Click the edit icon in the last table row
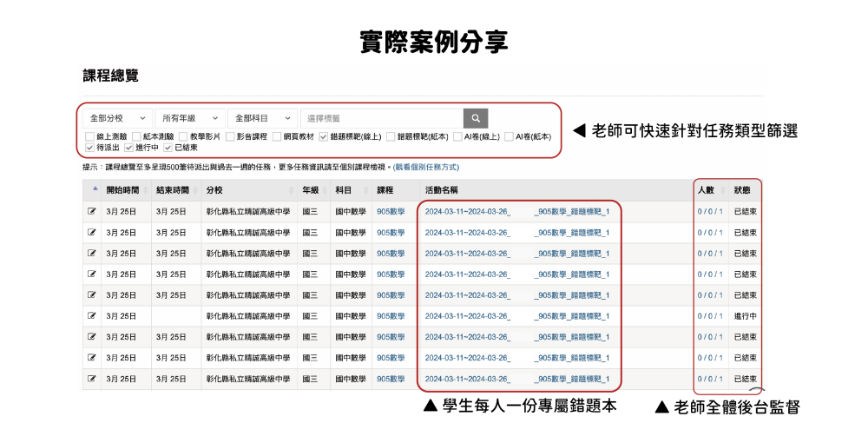868x443 pixels. (92, 380)
